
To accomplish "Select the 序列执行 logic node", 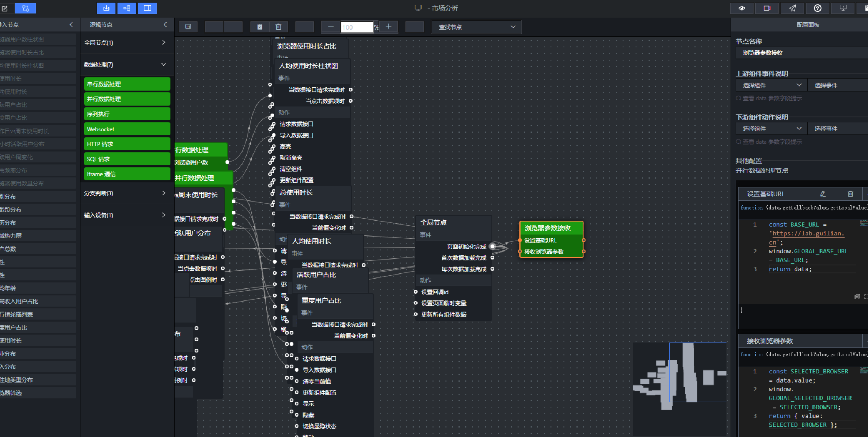I will pos(127,114).
